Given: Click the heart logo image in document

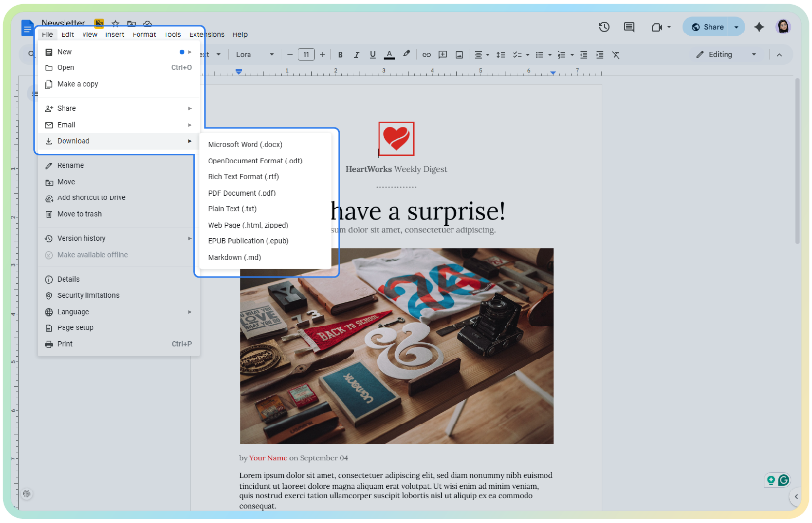Looking at the screenshot, I should pyautogui.click(x=397, y=139).
